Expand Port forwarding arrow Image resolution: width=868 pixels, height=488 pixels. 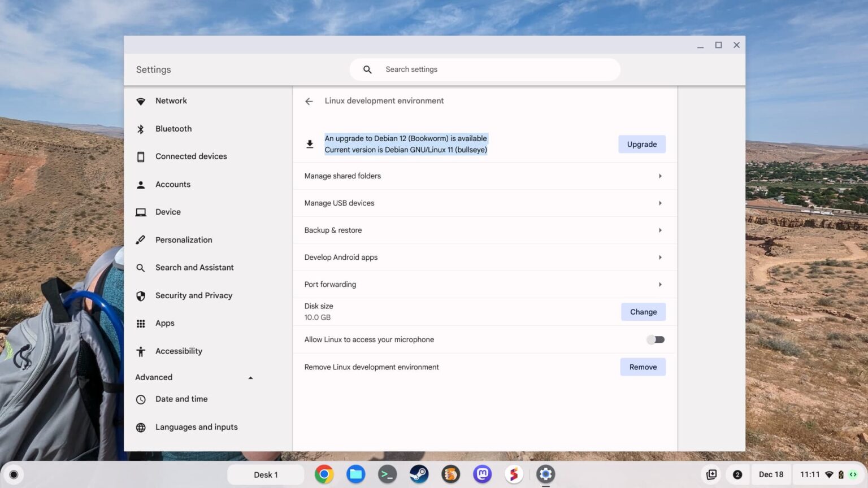coord(659,285)
